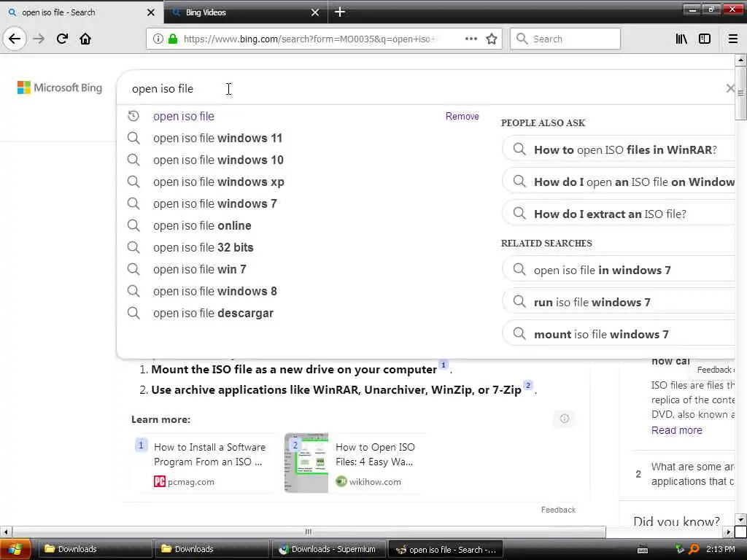Image resolution: width=747 pixels, height=560 pixels.
Task: Switch to first Downloads taskbar folder
Action: (x=96, y=549)
